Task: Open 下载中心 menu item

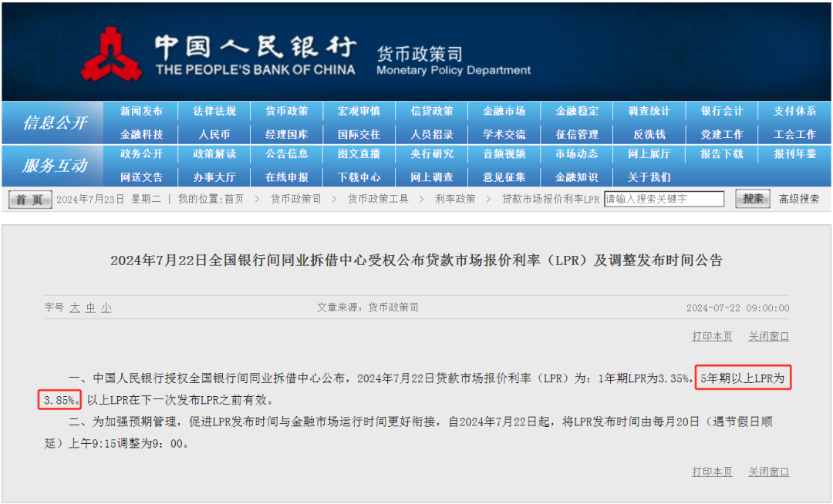Action: 359,177
